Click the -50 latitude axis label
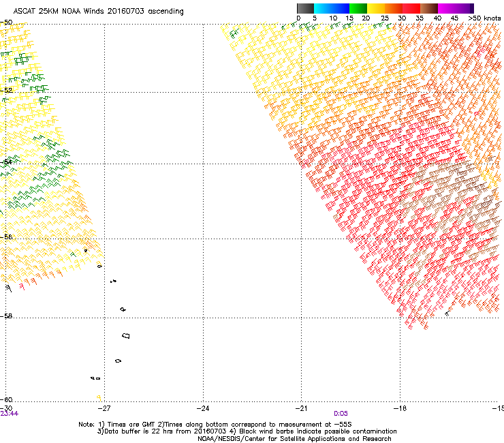 tap(6, 22)
